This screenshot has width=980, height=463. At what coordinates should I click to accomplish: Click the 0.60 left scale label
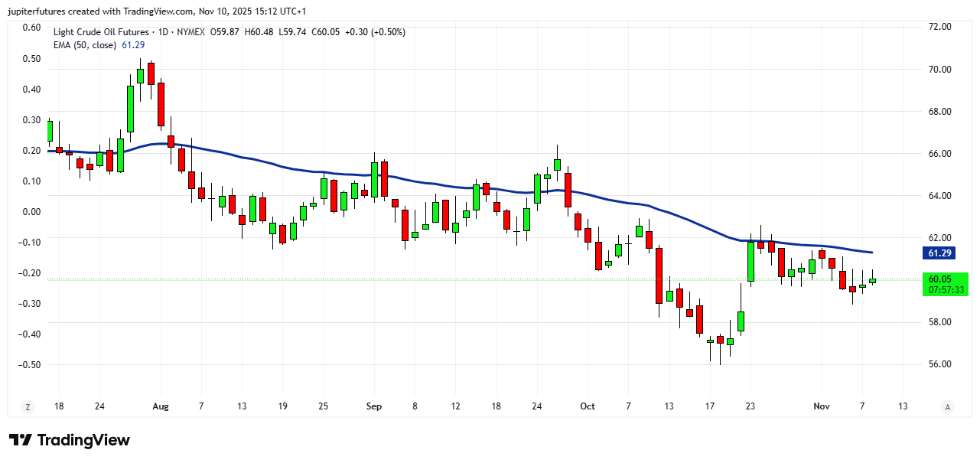[31, 27]
